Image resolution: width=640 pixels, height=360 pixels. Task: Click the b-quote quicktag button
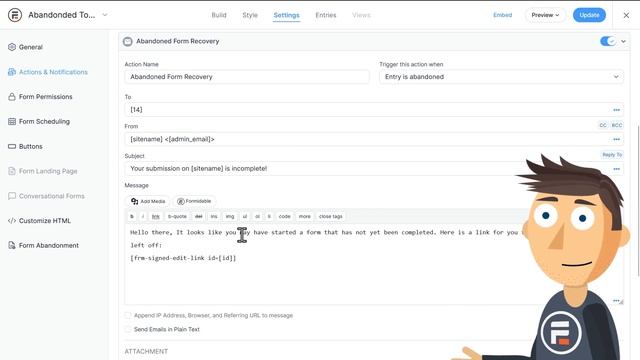pyautogui.click(x=177, y=216)
